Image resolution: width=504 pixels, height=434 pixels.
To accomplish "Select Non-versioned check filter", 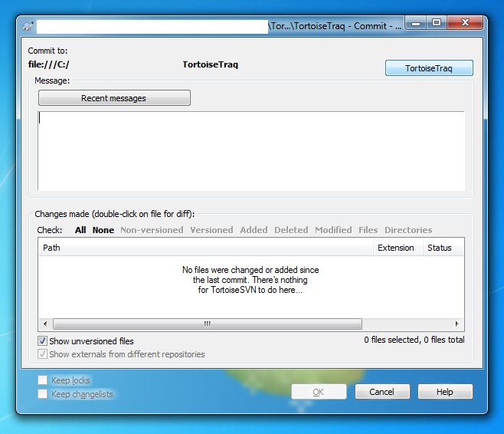I will [x=152, y=230].
